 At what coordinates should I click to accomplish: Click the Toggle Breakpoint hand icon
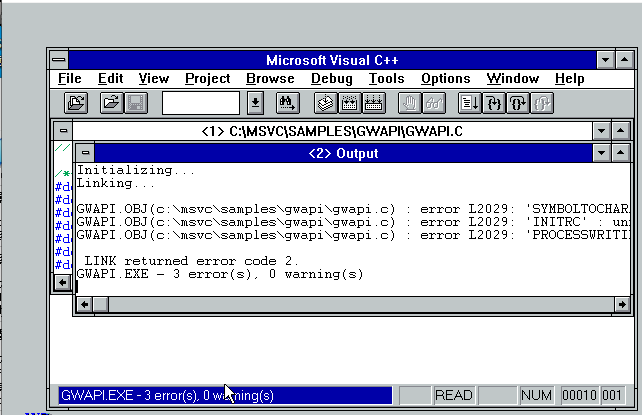(410, 103)
